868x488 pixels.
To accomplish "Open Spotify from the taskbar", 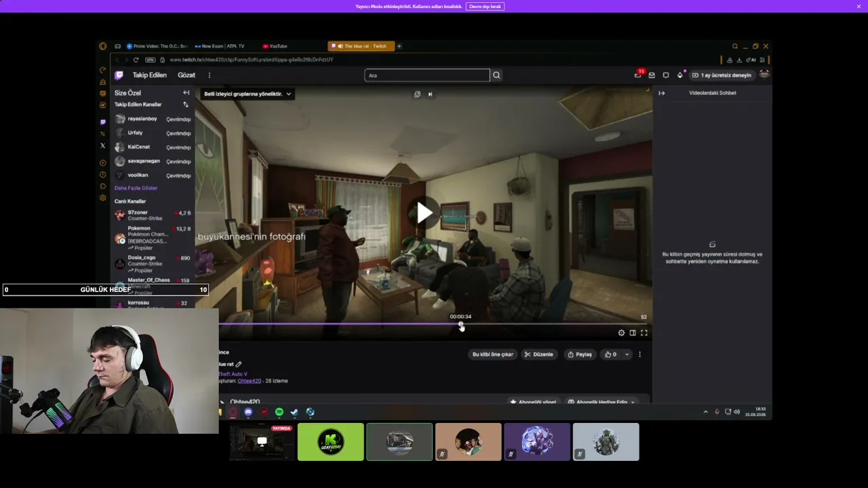I will point(279,412).
